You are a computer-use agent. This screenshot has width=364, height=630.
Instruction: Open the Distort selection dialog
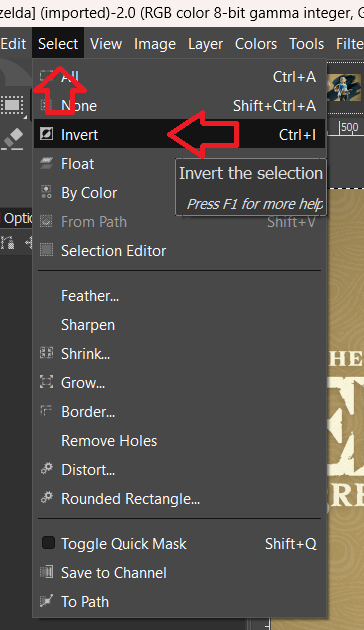click(180, 470)
